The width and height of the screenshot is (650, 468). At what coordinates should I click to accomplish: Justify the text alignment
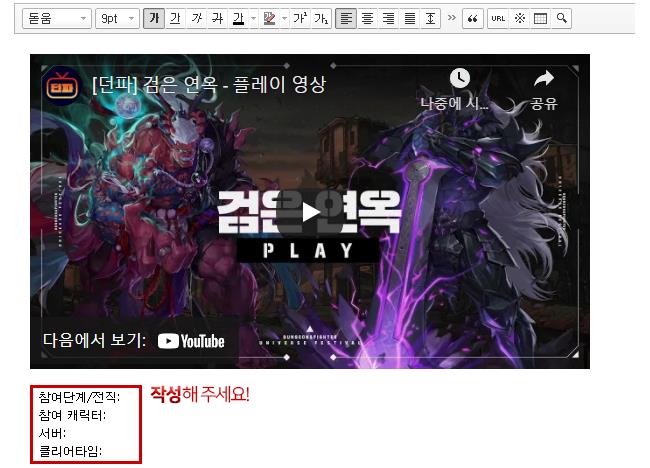[410, 19]
